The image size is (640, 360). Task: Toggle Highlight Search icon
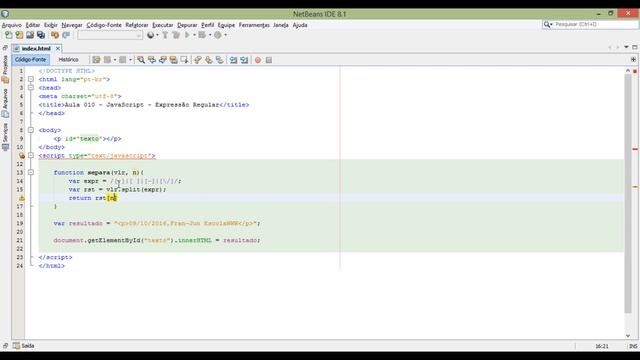(x=173, y=60)
